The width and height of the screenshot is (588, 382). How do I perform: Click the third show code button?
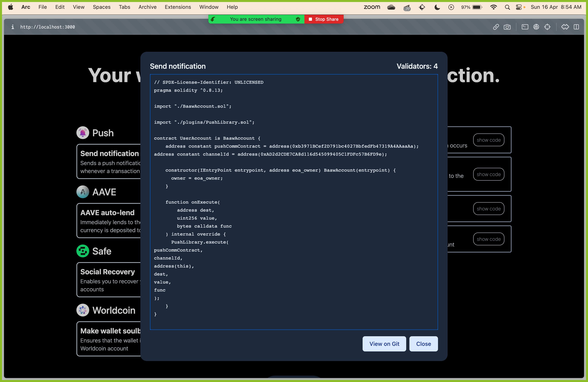click(489, 209)
